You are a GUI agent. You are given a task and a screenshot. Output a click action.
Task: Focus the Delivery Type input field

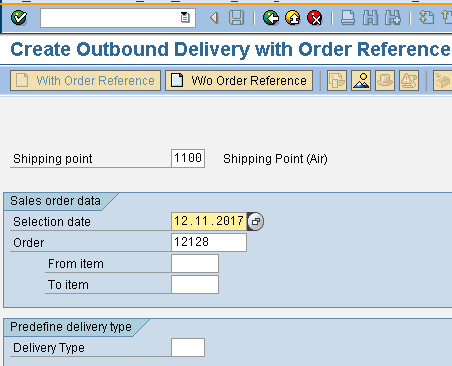pyautogui.click(x=188, y=348)
